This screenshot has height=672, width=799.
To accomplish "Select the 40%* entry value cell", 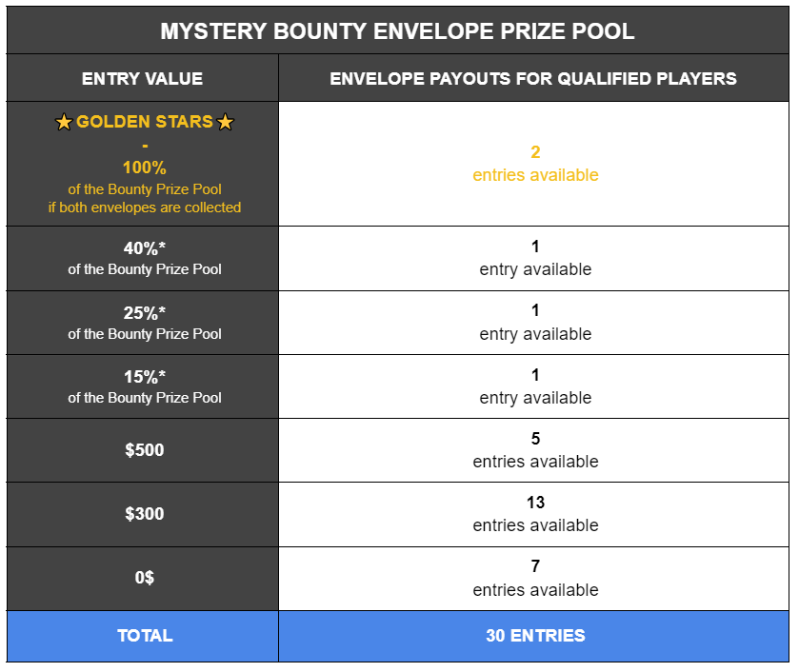I will [x=145, y=258].
